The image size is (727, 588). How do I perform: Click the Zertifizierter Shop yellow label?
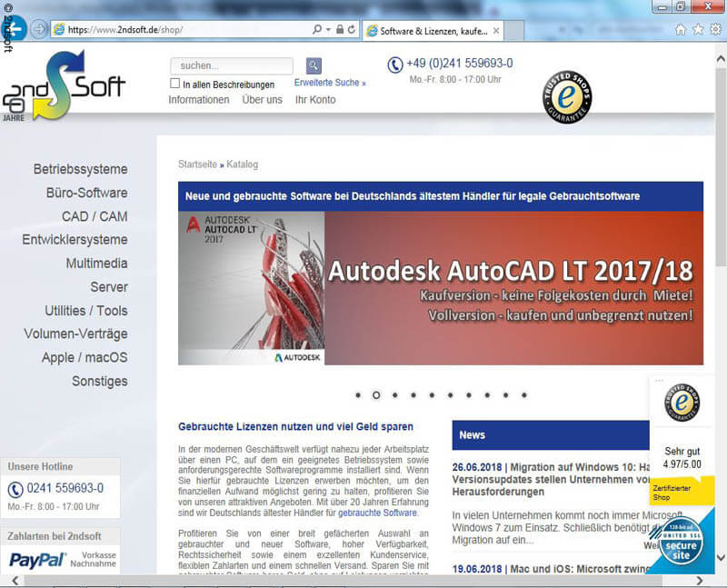680,492
